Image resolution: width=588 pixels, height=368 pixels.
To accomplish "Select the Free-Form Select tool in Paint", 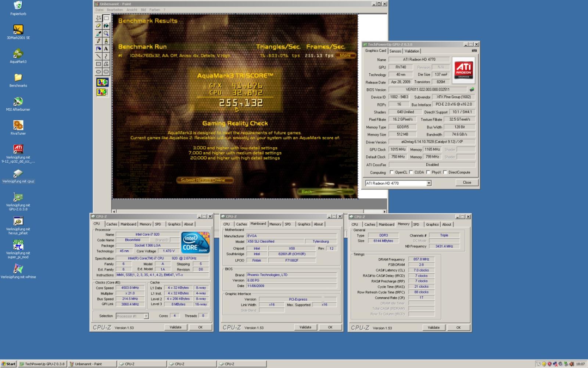I will pyautogui.click(x=98, y=18).
